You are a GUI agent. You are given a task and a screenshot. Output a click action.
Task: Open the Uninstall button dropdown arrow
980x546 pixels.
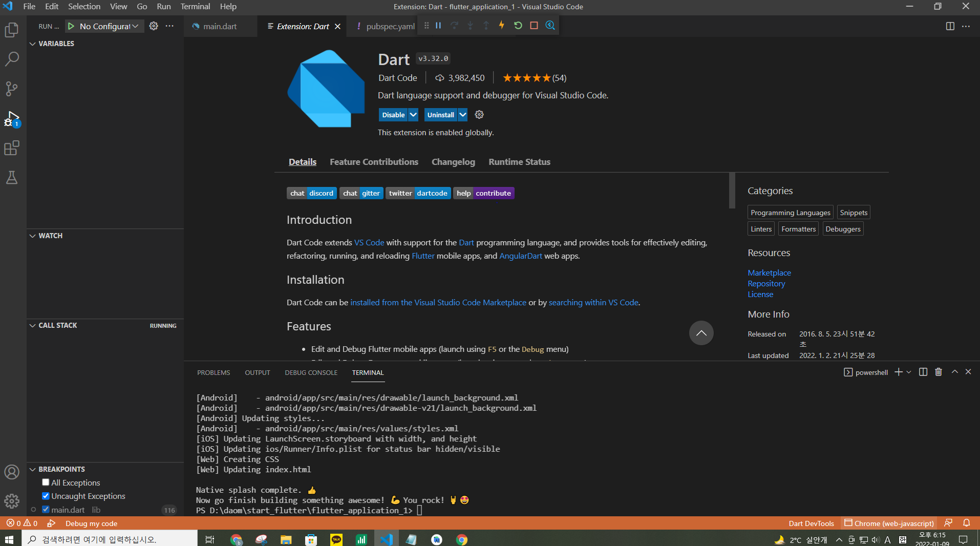(x=462, y=115)
